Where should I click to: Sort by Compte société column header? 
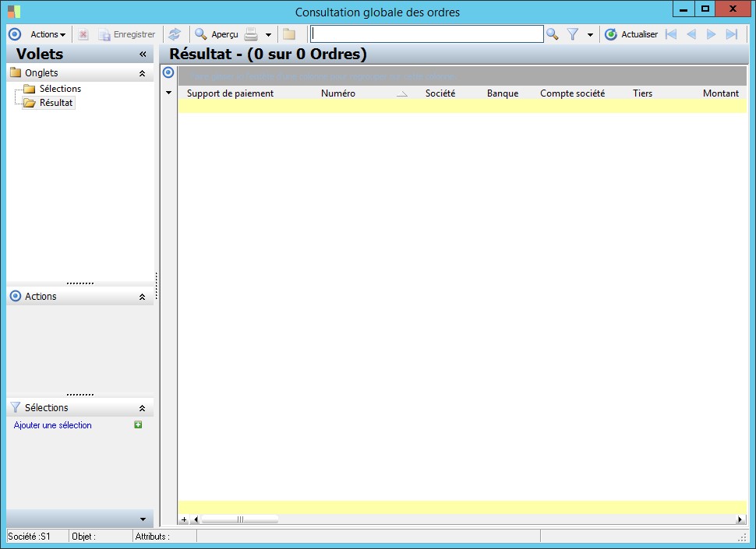pyautogui.click(x=572, y=93)
